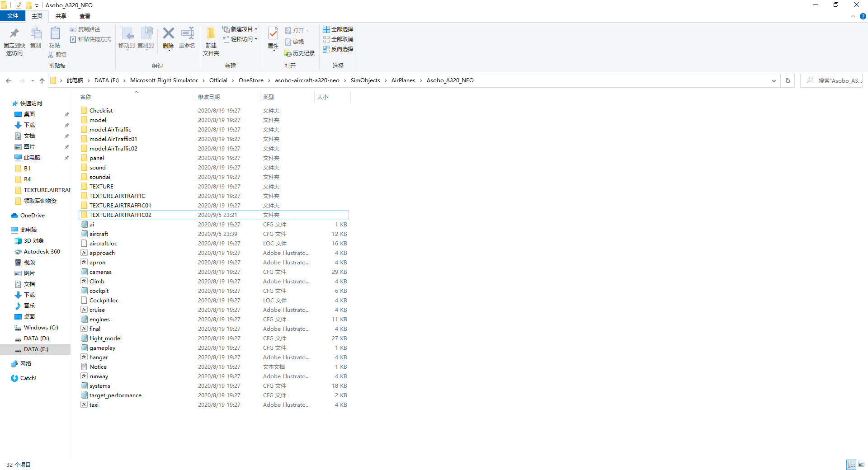Switch to Large Icons view icon

(x=861, y=465)
